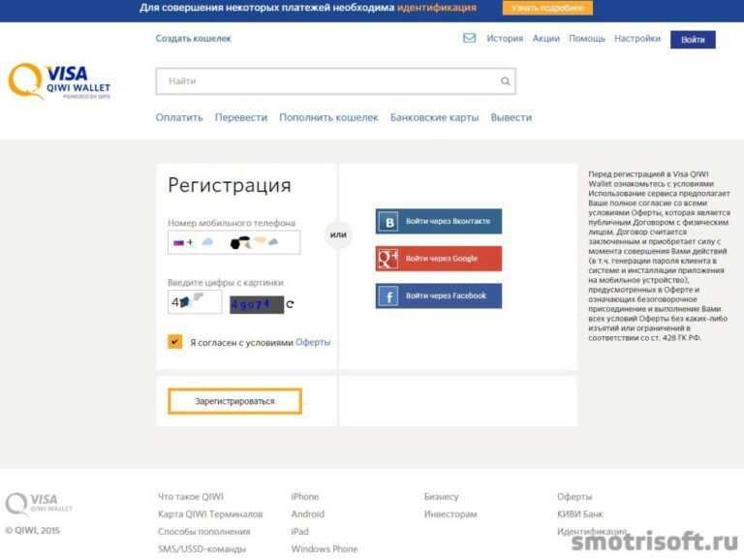744x560 pixels.
Task: Click the Зарегистрироваться button
Action: click(x=234, y=401)
